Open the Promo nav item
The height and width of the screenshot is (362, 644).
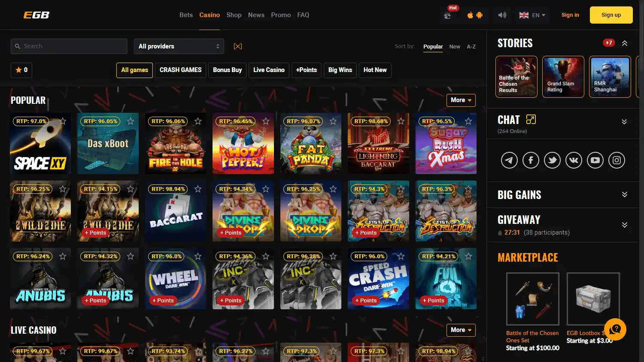coord(281,15)
